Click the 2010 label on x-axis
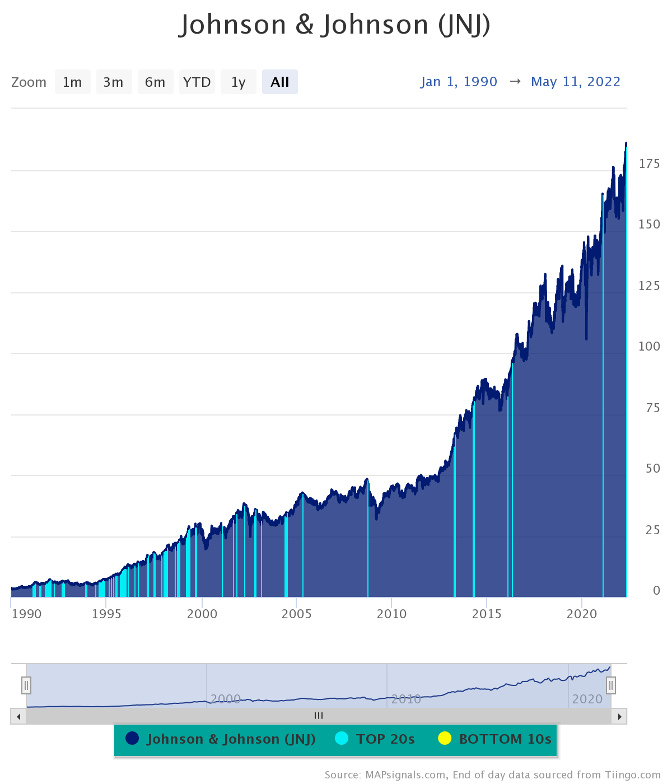This screenshot has height=784, width=672. pyautogui.click(x=391, y=614)
